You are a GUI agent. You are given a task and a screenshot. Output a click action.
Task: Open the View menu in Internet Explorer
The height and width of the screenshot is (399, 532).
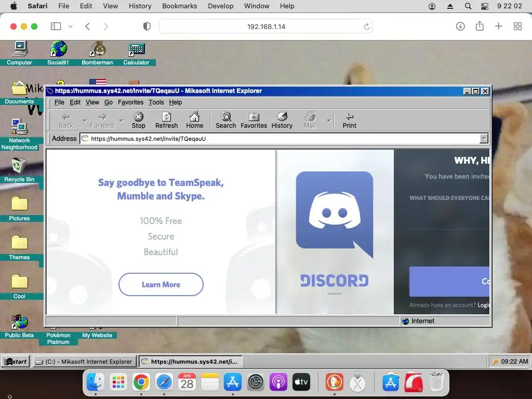coord(92,102)
